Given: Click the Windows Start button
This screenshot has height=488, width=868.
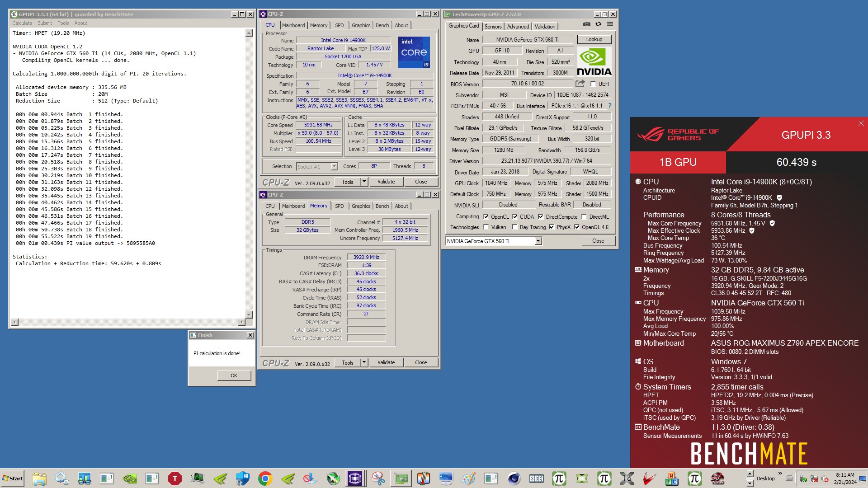Looking at the screenshot, I should tap(12, 479).
